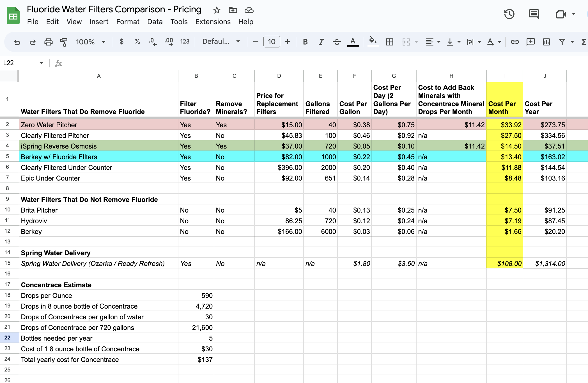This screenshot has width=588, height=383.
Task: Click the insert link icon
Action: (514, 42)
